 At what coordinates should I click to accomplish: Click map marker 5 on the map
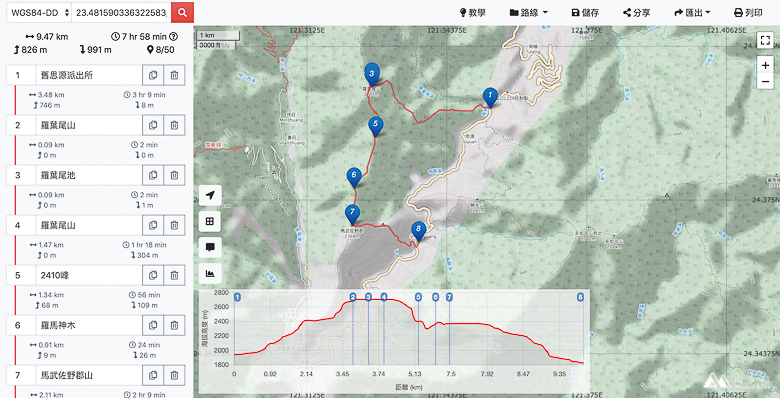coord(376,126)
